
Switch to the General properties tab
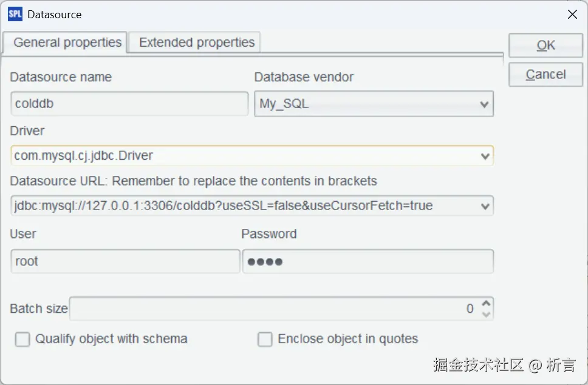(67, 43)
